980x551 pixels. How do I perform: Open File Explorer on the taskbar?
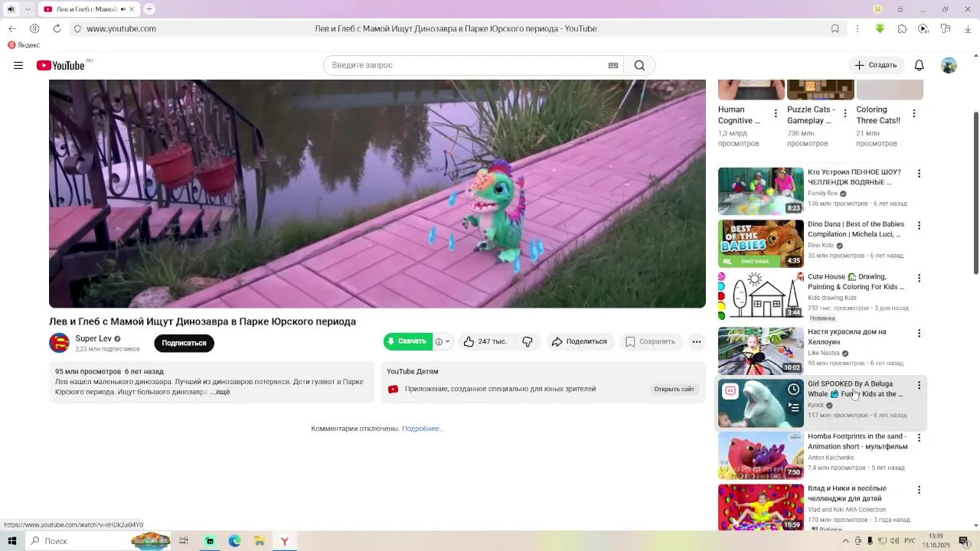(260, 541)
